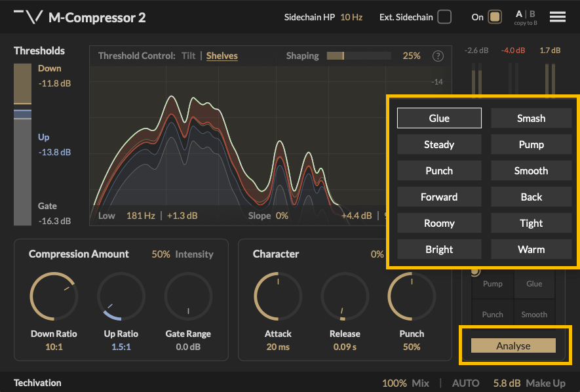Click the Release knob
The image size is (580, 392).
(345, 296)
